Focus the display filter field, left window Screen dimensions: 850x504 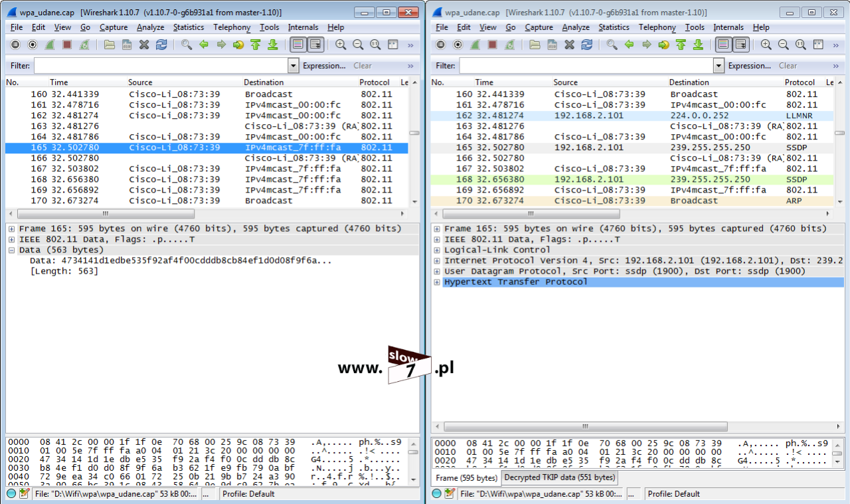pos(161,66)
